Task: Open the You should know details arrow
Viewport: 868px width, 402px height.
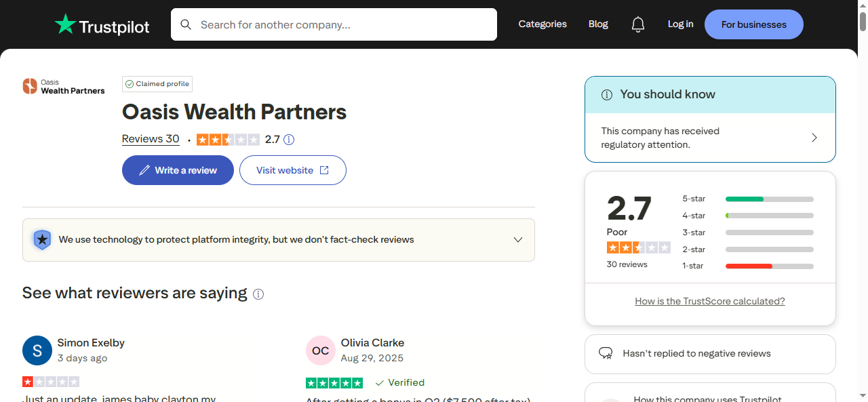Action: (x=814, y=137)
